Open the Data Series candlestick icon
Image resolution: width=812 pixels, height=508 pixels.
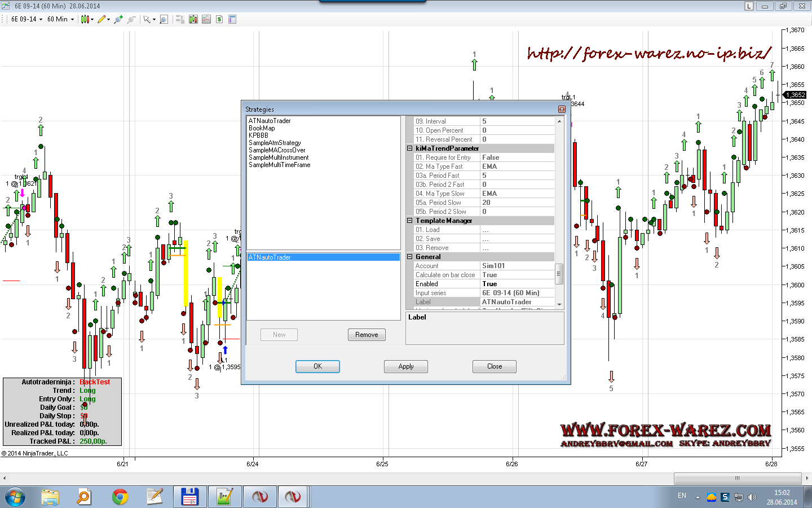point(193,19)
